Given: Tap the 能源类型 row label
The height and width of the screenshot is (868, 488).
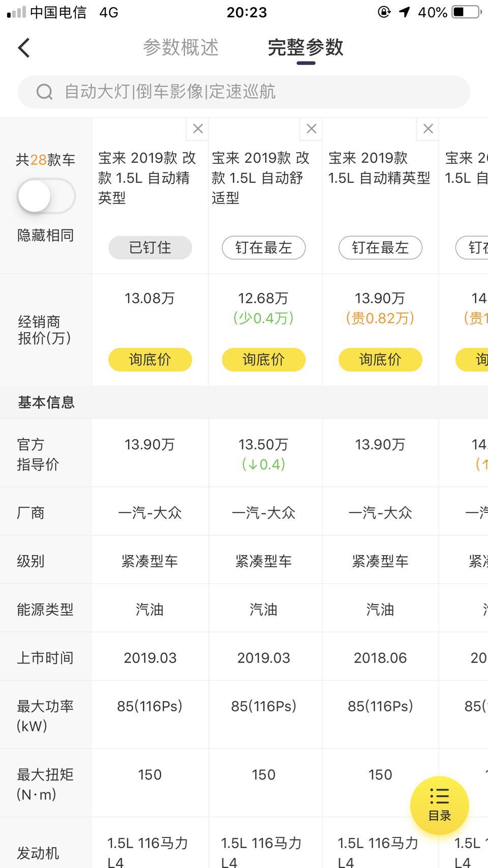Looking at the screenshot, I should (45, 609).
